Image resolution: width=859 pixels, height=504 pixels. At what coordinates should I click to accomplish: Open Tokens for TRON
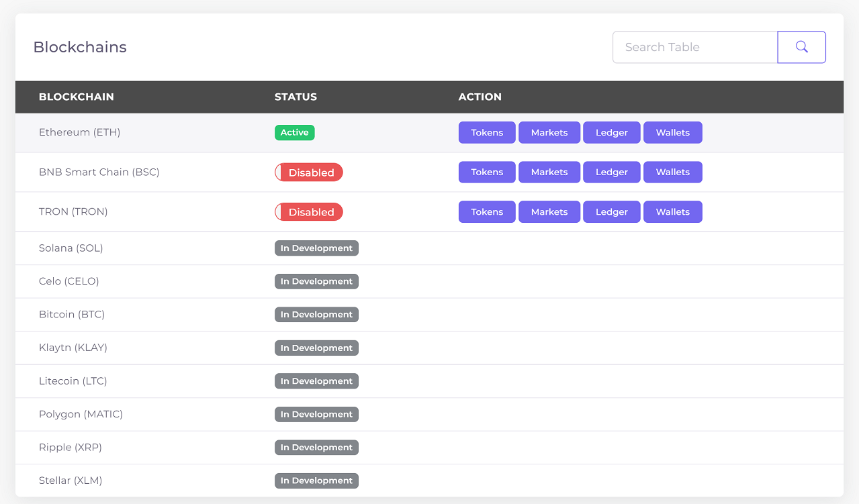coord(487,211)
